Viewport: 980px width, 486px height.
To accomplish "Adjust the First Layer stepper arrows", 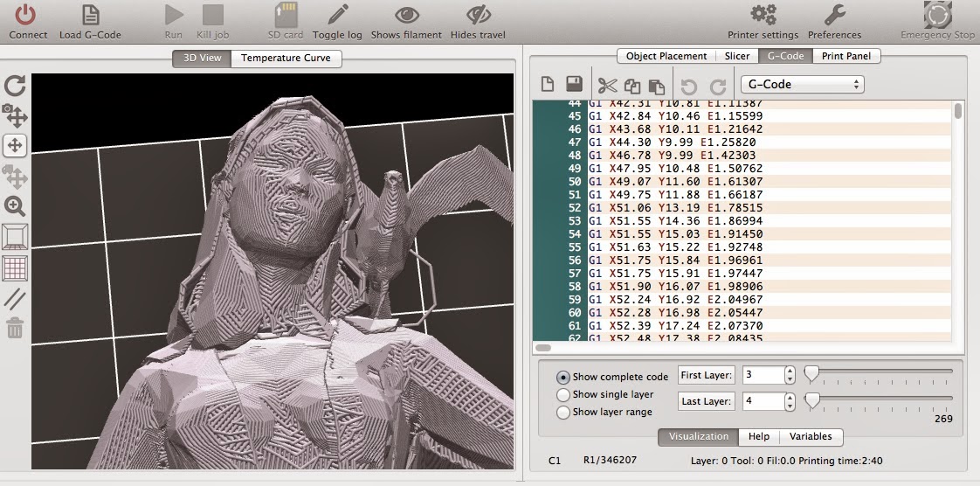I will (790, 375).
